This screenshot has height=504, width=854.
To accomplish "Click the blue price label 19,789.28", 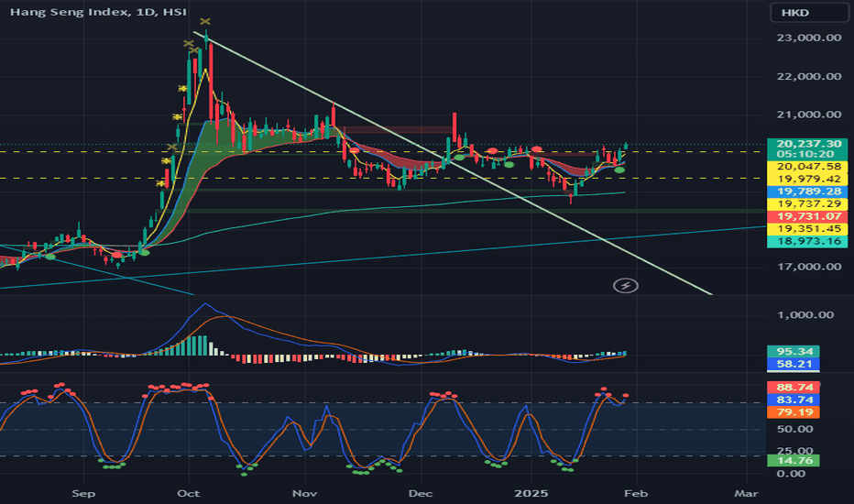I will pyautogui.click(x=809, y=192).
